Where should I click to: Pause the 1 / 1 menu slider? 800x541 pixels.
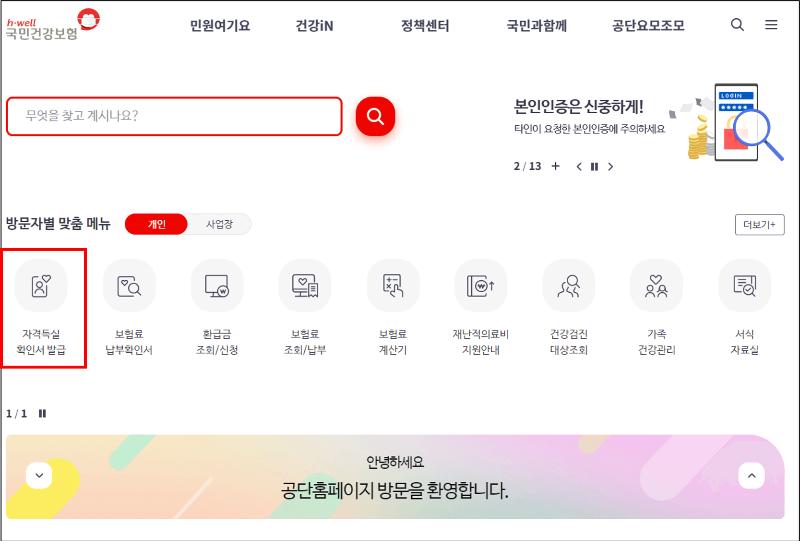click(x=42, y=413)
